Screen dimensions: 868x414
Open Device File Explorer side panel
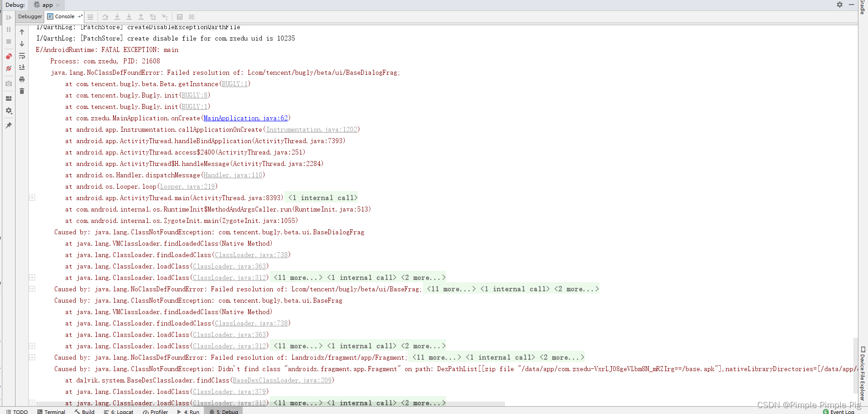(x=863, y=374)
